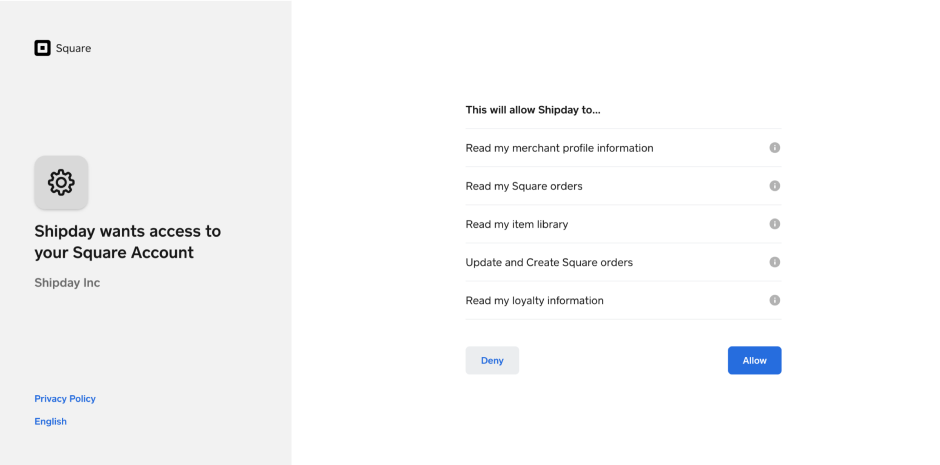Click 'Read my loyalty information' text

(x=535, y=301)
